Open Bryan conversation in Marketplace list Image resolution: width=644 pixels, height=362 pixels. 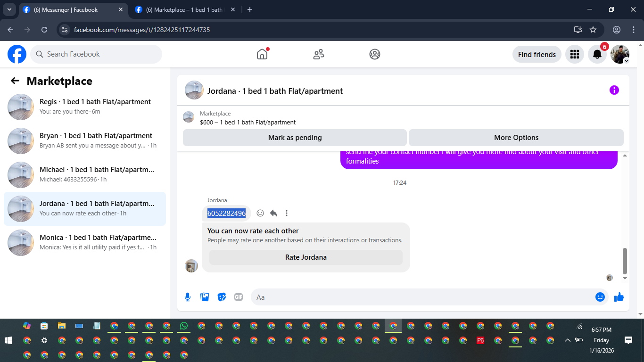pos(85,141)
